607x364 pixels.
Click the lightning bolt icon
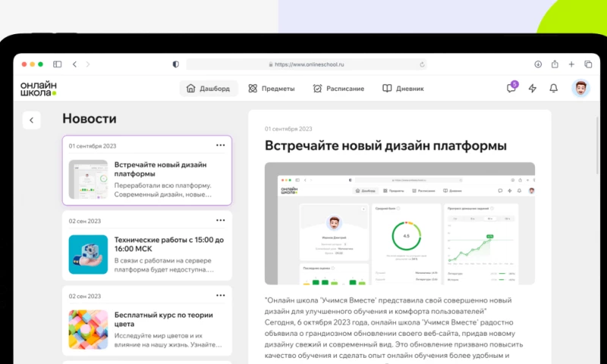click(x=533, y=89)
